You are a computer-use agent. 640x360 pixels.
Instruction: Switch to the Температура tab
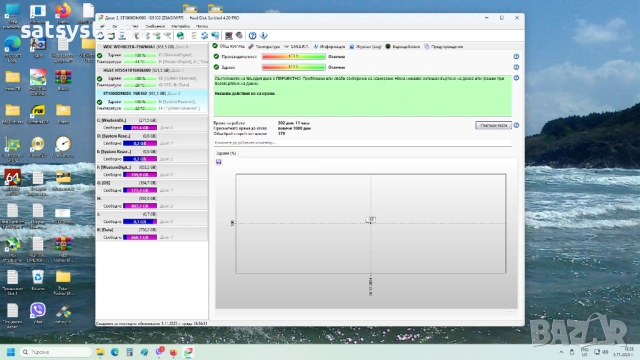coord(264,47)
